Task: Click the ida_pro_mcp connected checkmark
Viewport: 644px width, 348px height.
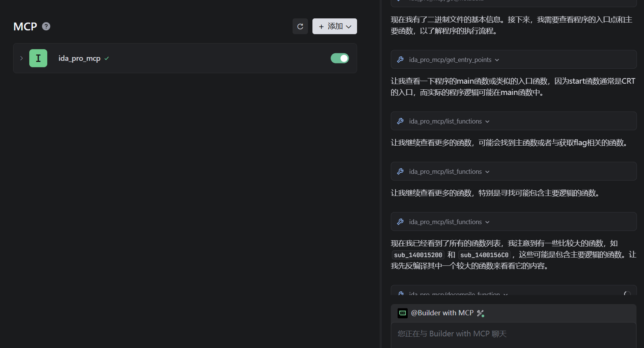Action: [x=107, y=58]
